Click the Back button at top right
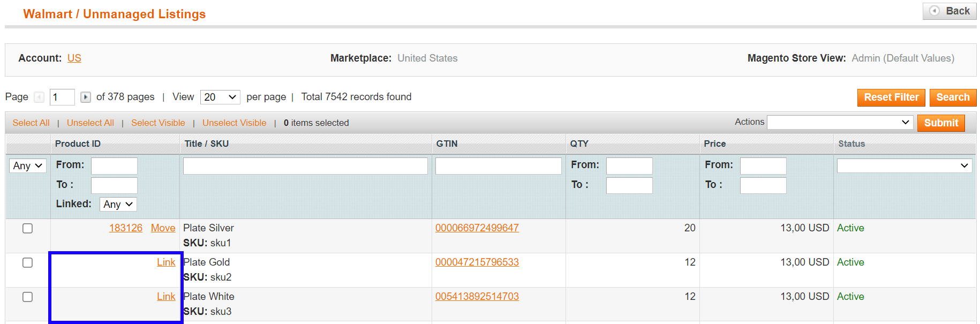This screenshot has width=980, height=324. tap(950, 11)
